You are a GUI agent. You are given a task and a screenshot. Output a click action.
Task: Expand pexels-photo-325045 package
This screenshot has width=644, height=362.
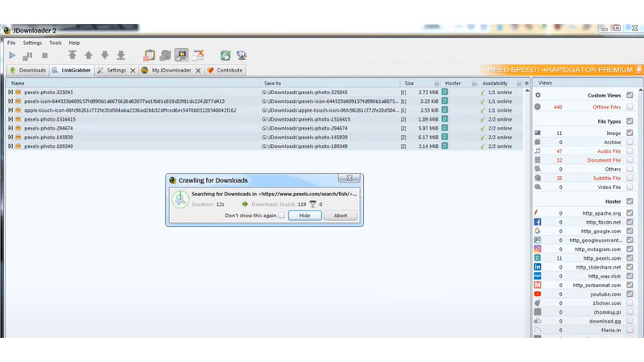point(10,93)
